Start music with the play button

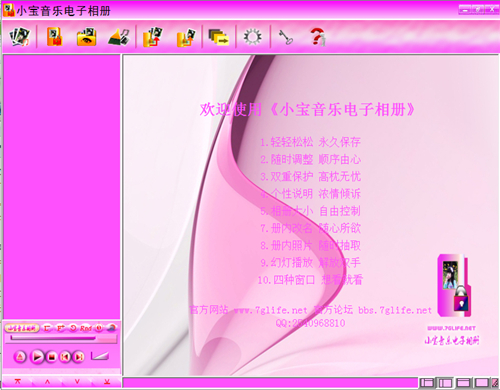pos(37,357)
